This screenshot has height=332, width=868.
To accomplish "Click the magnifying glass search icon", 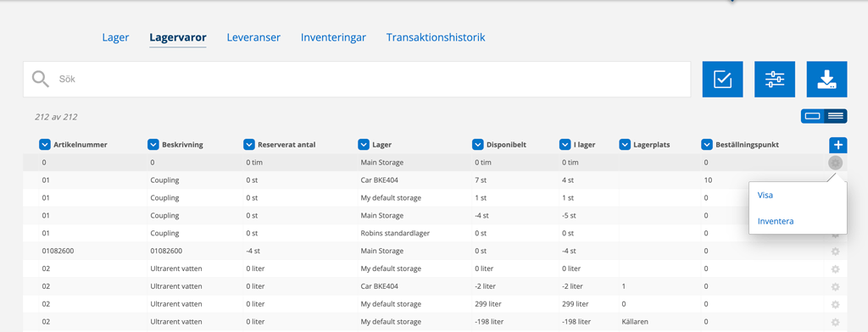I will [41, 79].
